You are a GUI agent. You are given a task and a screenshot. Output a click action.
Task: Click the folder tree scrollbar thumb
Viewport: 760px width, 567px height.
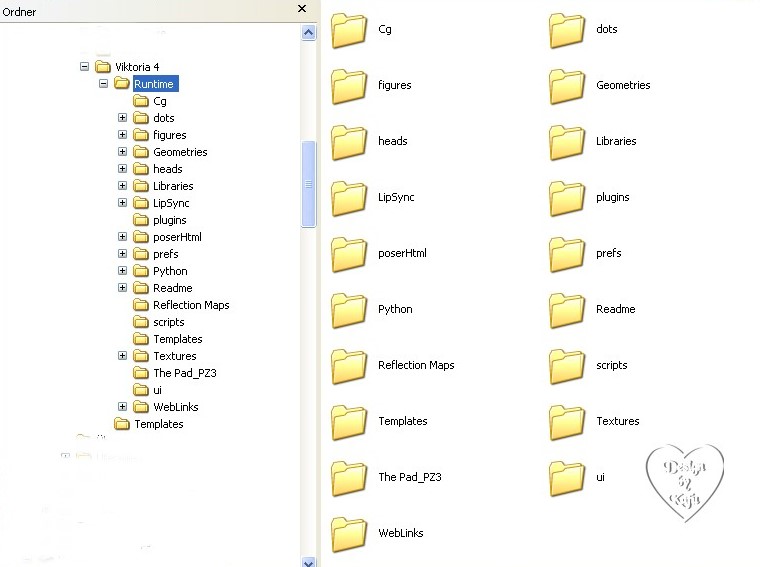click(308, 184)
